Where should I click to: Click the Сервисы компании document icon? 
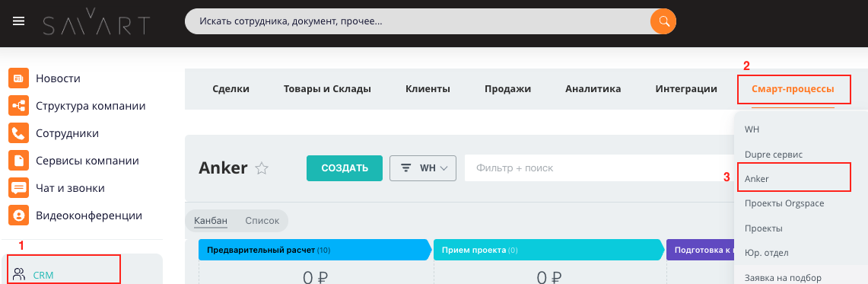tap(18, 161)
